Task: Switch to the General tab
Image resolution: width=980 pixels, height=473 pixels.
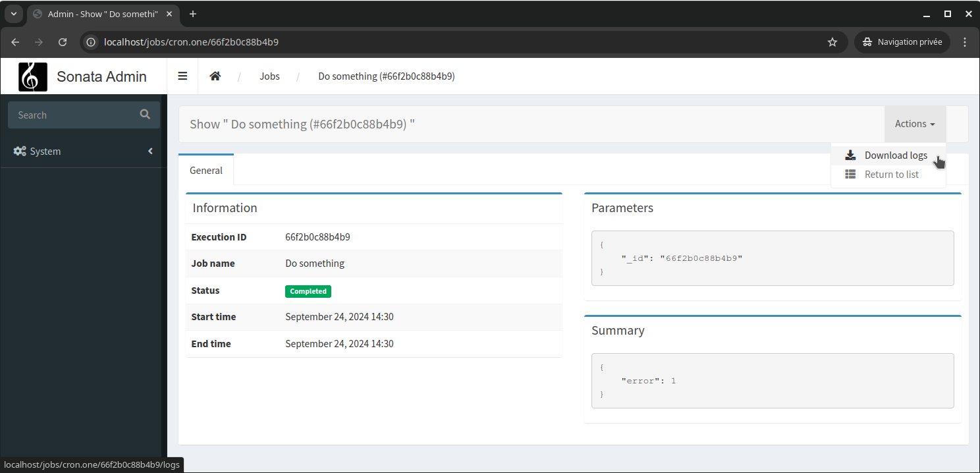Action: 206,170
